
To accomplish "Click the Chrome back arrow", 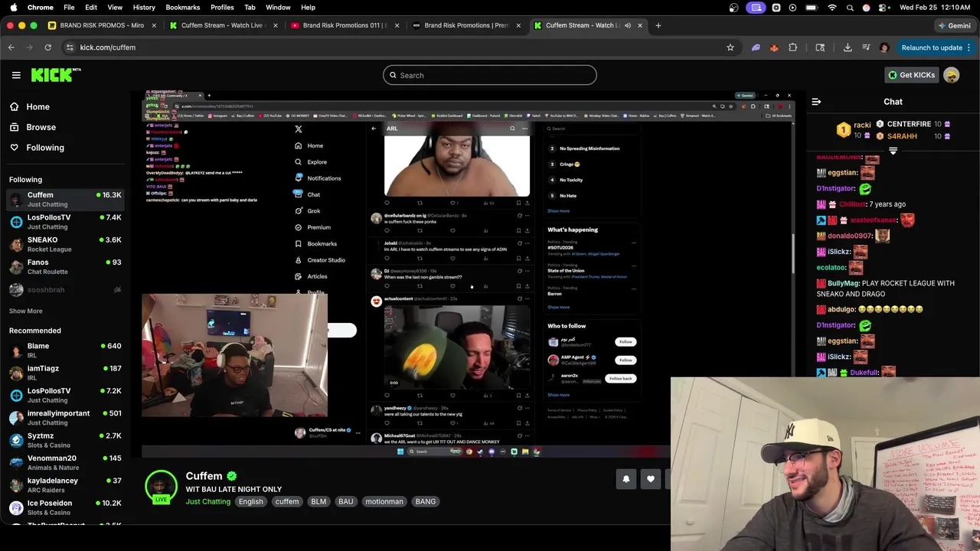I will (11, 47).
